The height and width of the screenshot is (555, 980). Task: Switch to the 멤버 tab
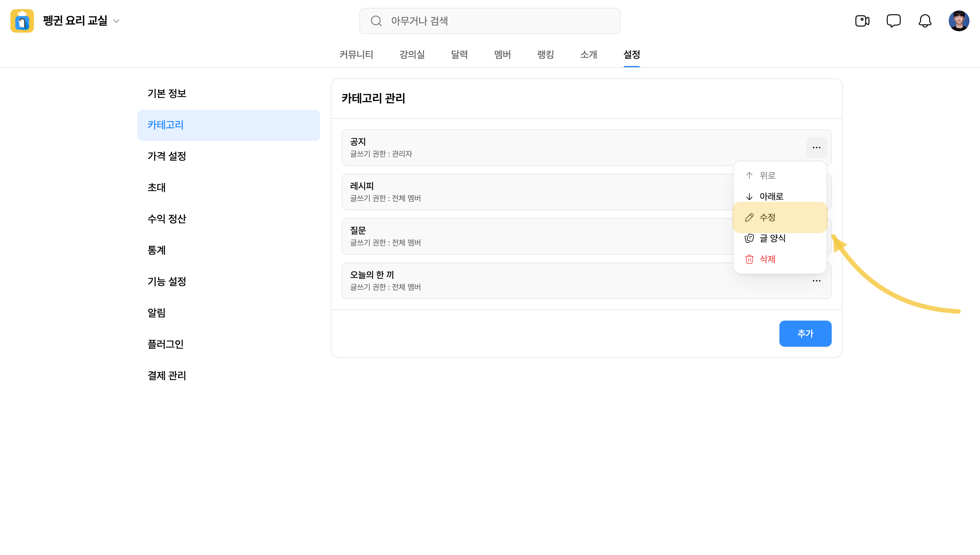click(x=502, y=55)
